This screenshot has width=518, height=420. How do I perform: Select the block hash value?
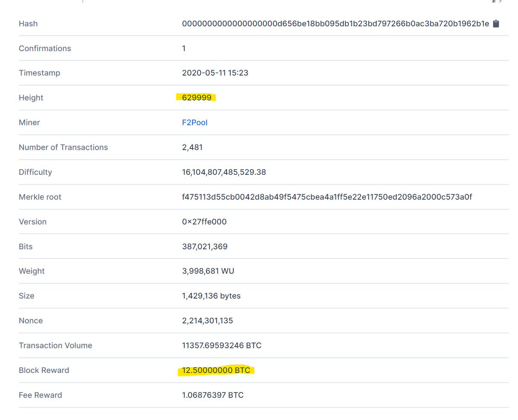pos(336,24)
